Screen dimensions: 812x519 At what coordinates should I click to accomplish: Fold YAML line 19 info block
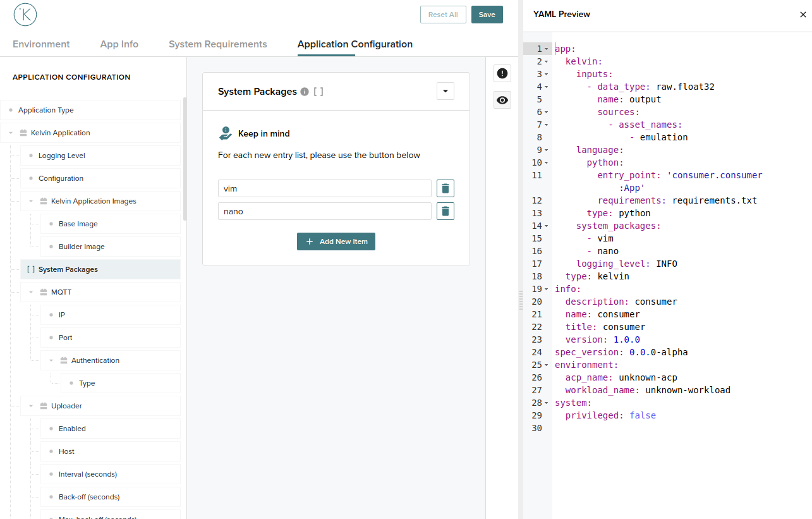click(x=547, y=289)
